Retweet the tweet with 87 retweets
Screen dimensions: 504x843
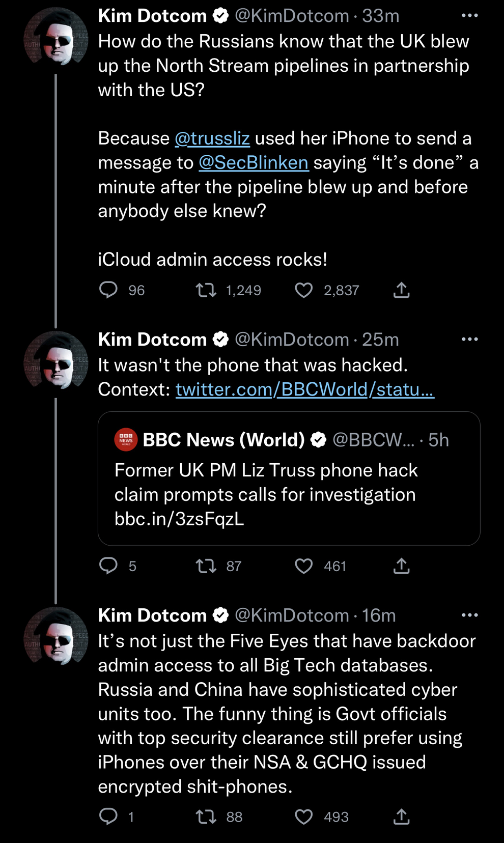tap(206, 566)
